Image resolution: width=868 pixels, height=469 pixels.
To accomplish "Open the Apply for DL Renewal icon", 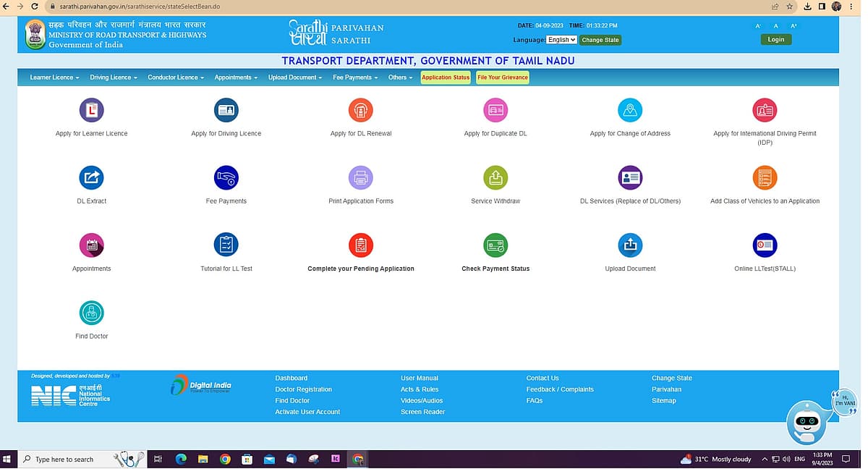I will [x=360, y=111].
